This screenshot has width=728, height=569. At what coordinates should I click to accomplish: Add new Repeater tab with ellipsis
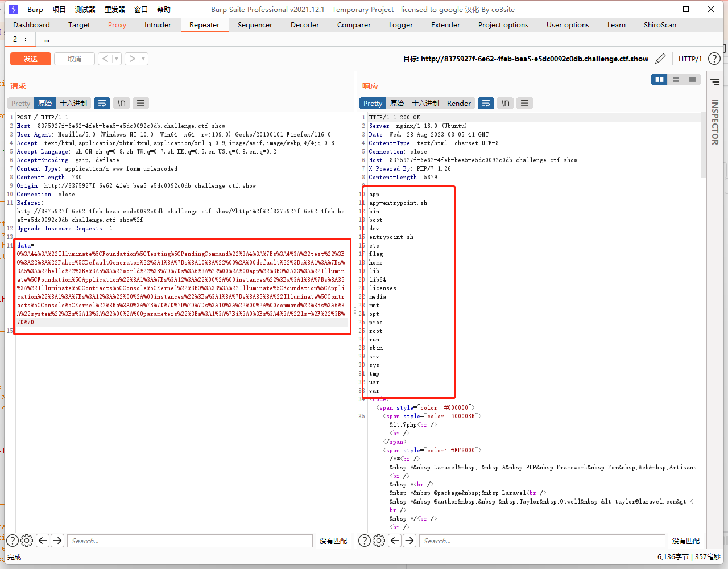pos(47,39)
